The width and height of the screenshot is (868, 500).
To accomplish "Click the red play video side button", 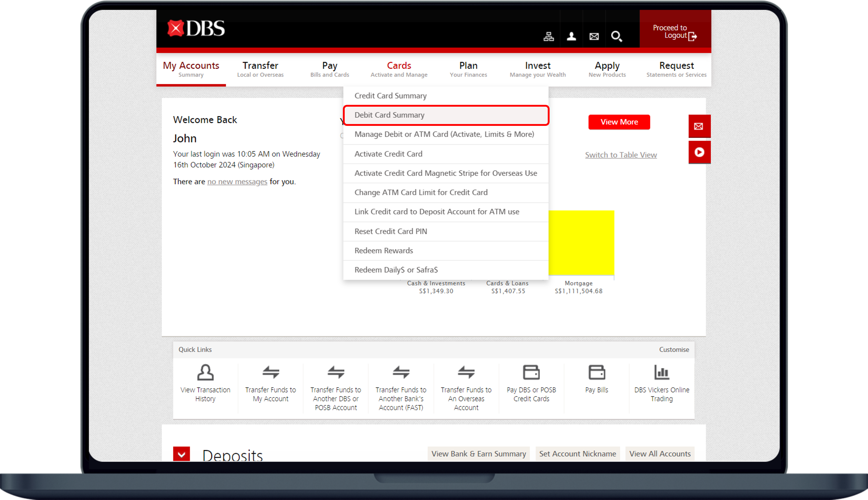I will pos(699,152).
